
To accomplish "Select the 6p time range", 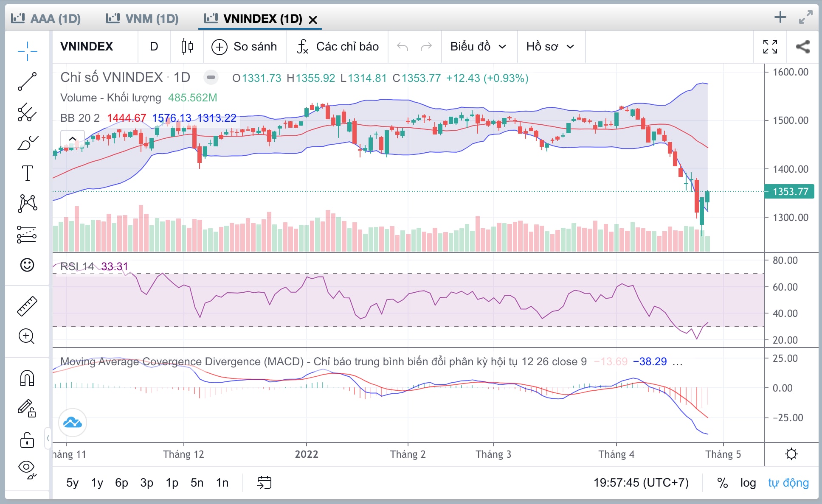I will [x=121, y=482].
